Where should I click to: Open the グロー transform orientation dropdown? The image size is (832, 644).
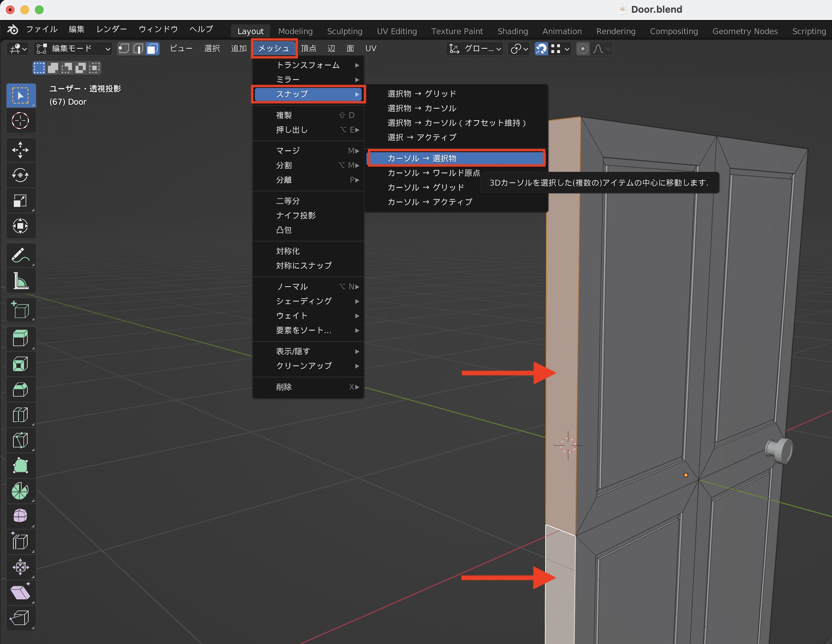(475, 49)
